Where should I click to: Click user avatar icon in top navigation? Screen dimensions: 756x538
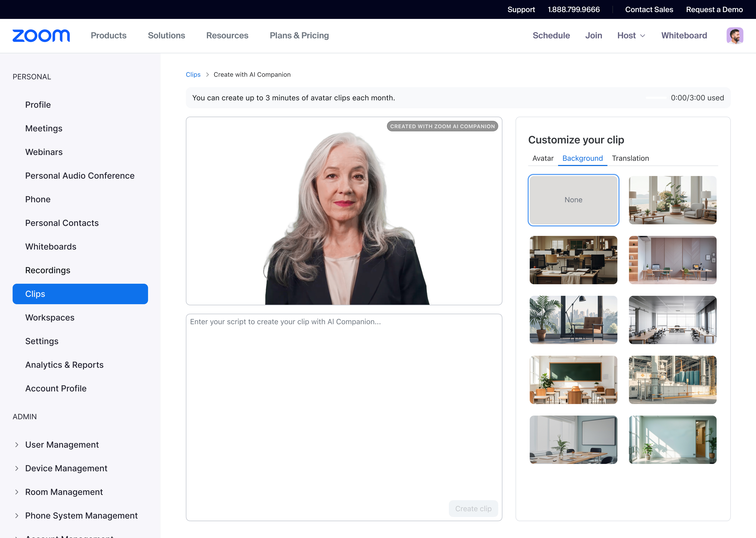[735, 35]
